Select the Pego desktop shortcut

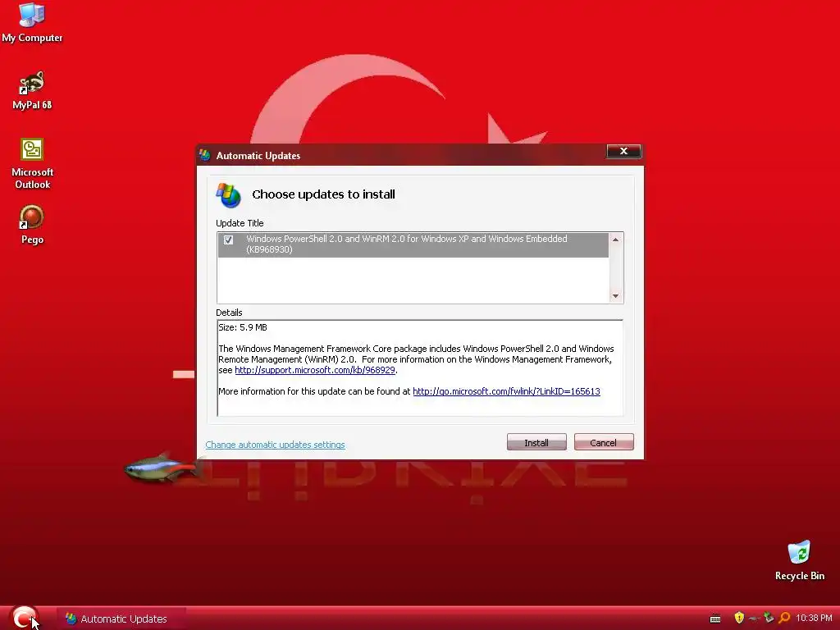tap(32, 225)
